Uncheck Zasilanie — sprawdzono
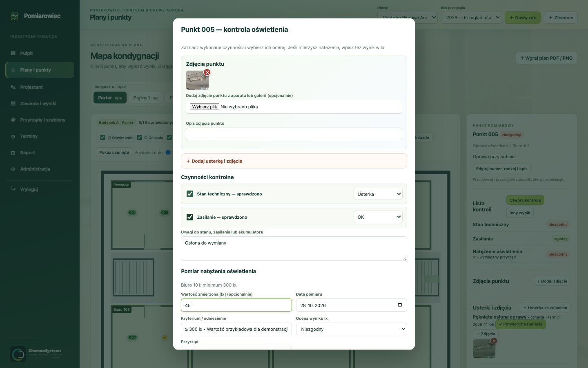The height and width of the screenshot is (368, 588). tap(190, 217)
